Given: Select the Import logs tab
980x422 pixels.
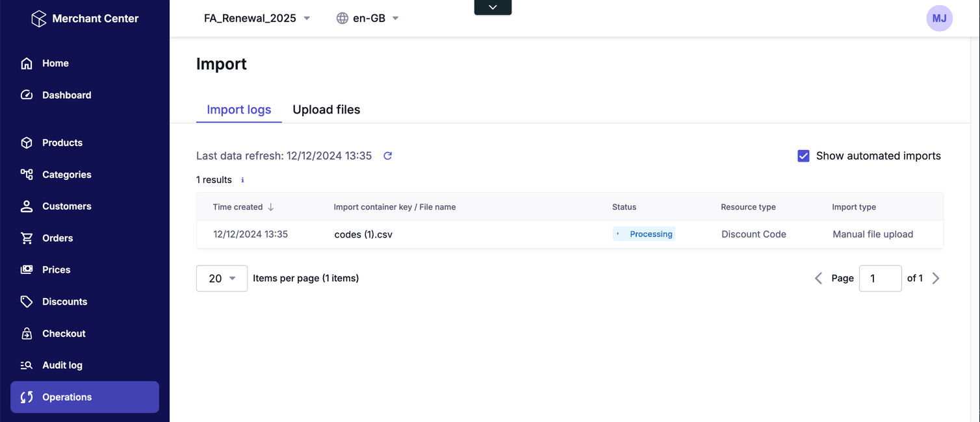Looking at the screenshot, I should (239, 110).
